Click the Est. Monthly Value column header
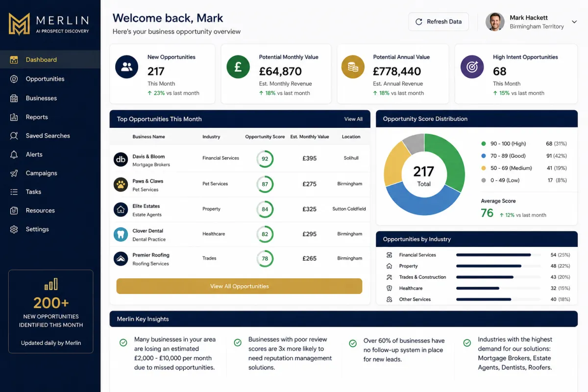 [310, 137]
